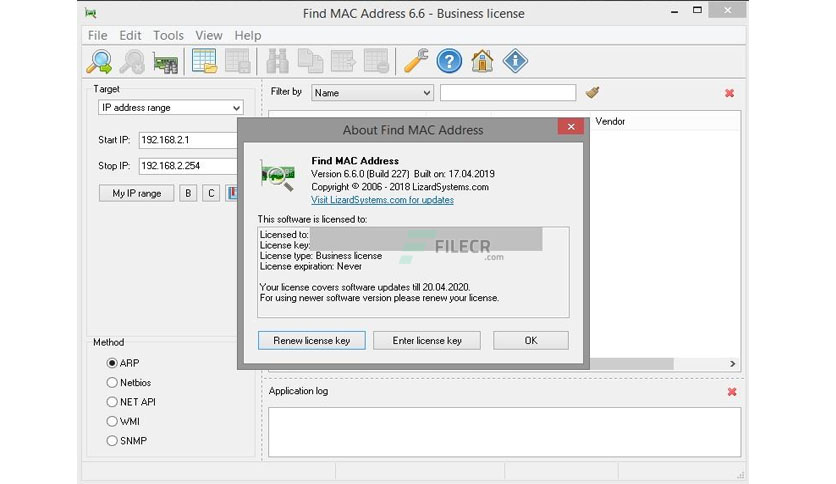
Task: Select the Netbios method
Action: (111, 382)
